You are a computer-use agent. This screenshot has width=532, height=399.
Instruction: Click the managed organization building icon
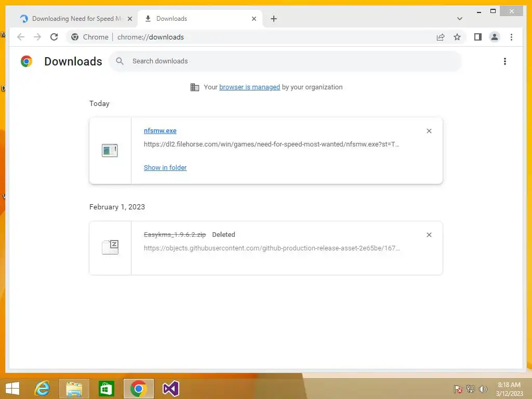coord(195,87)
